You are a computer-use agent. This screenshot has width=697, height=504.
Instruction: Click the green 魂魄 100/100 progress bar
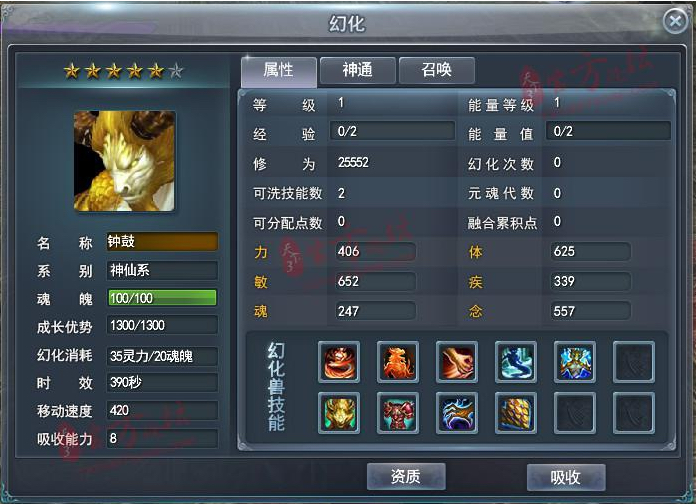(162, 298)
